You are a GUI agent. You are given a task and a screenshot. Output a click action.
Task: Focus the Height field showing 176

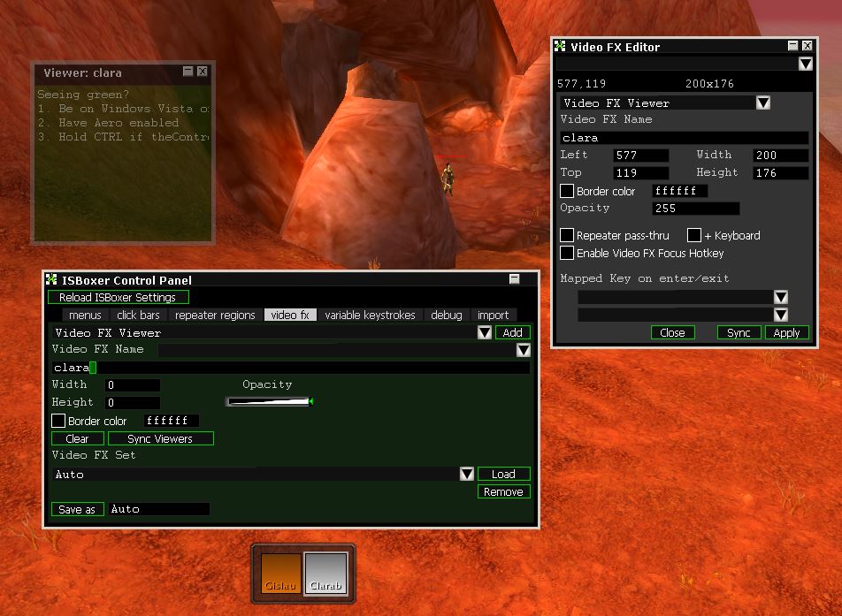click(x=781, y=173)
